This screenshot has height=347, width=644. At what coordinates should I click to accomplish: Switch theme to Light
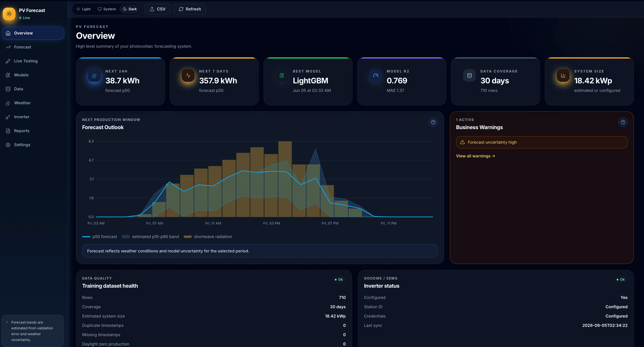coord(84,9)
